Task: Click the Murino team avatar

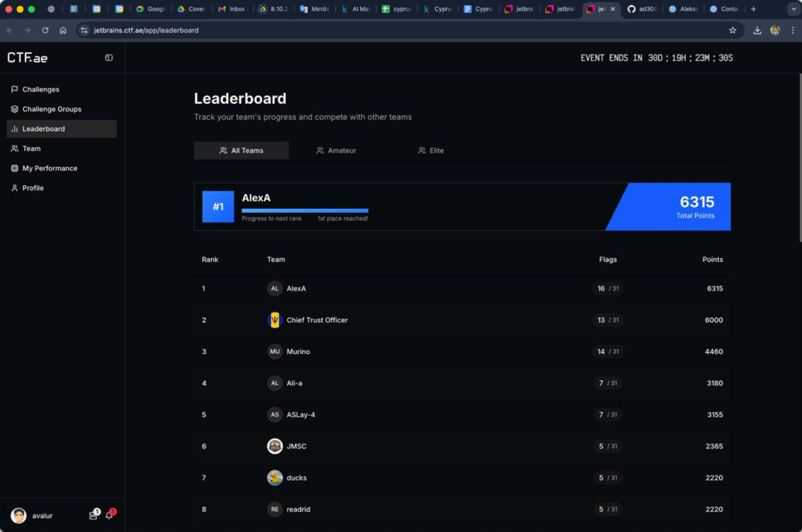Action: (x=275, y=351)
